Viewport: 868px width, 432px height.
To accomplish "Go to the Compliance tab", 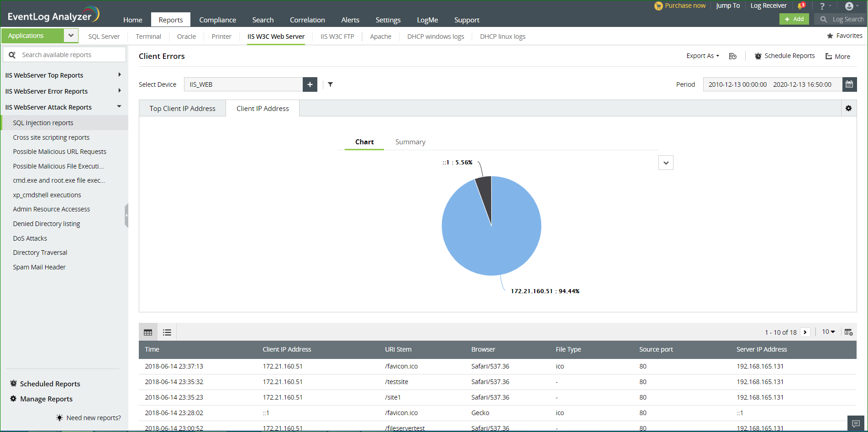I will [x=218, y=20].
